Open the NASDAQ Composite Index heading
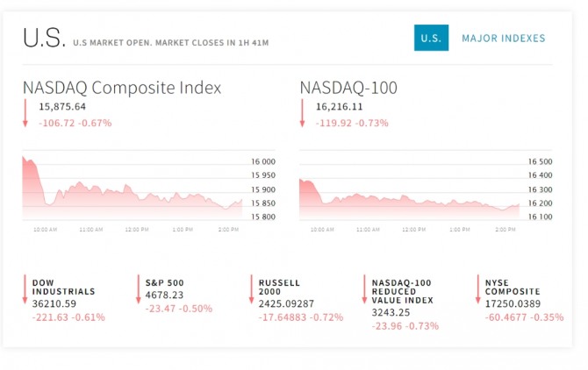Screen dimensions: 588x370 (x=122, y=88)
